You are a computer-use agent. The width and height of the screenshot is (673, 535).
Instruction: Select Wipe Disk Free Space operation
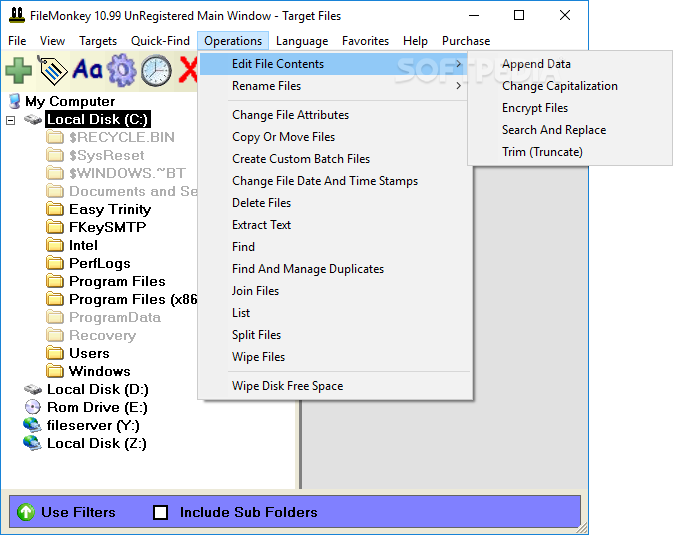(x=335, y=386)
